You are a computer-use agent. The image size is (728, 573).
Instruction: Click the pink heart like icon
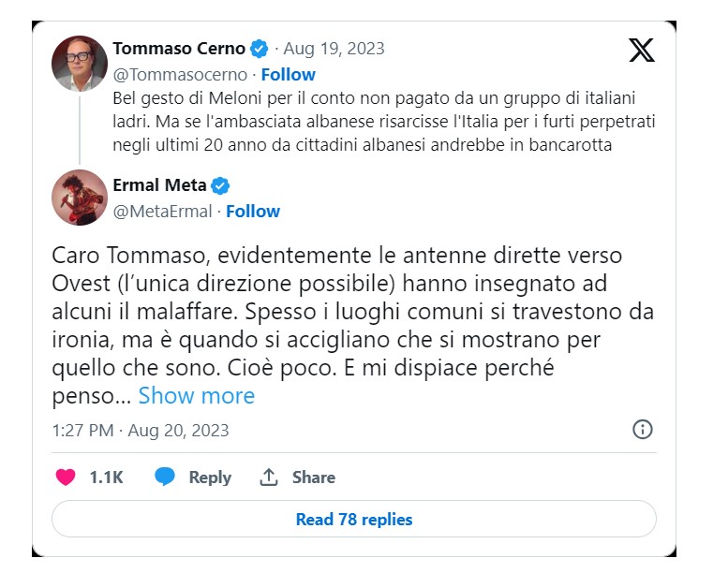tap(66, 477)
